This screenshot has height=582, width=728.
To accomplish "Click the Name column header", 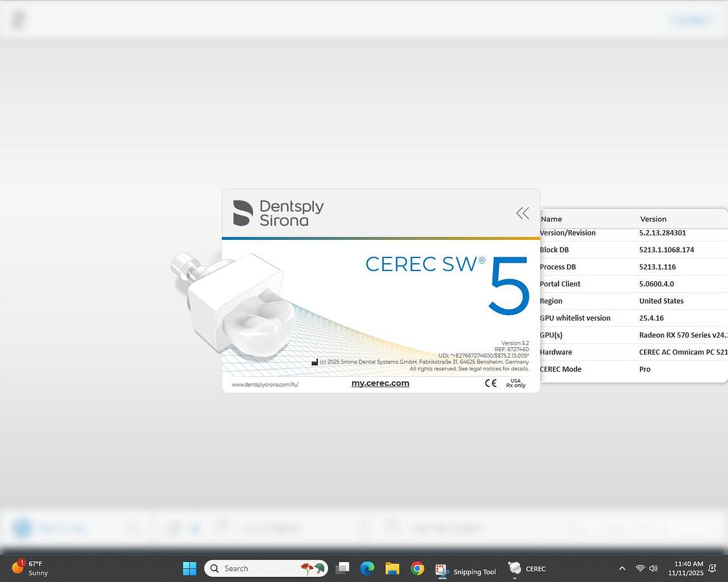I will (x=551, y=219).
